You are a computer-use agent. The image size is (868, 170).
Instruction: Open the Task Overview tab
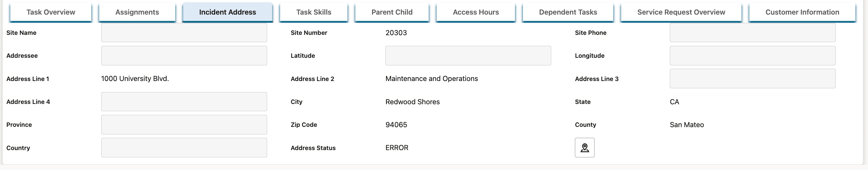[51, 12]
